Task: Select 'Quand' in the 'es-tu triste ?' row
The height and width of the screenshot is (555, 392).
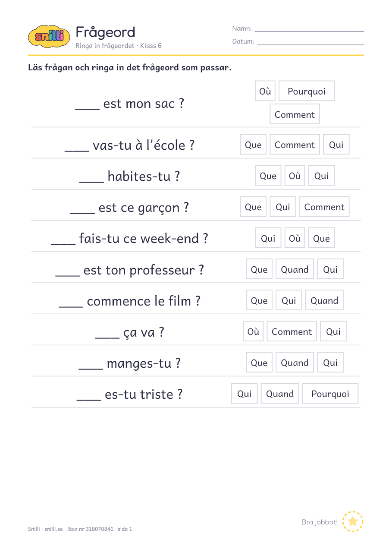Action: (280, 394)
